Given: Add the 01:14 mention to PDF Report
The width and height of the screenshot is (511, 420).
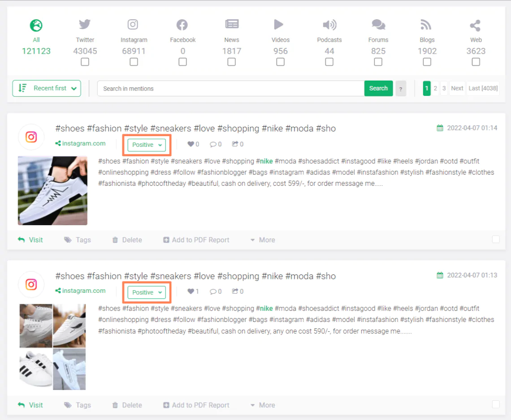Looking at the screenshot, I should pos(196,240).
